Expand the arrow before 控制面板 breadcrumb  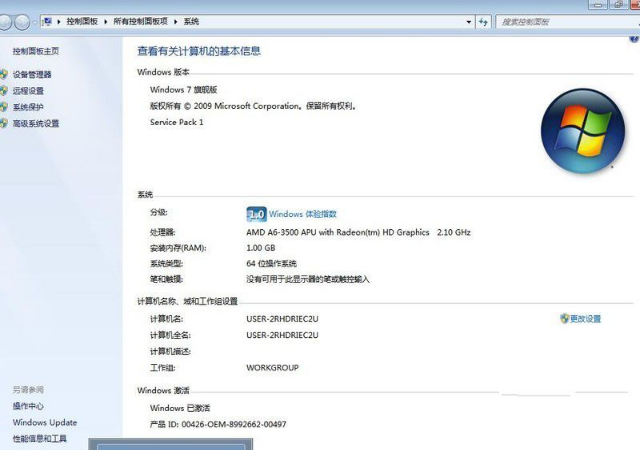(59, 22)
